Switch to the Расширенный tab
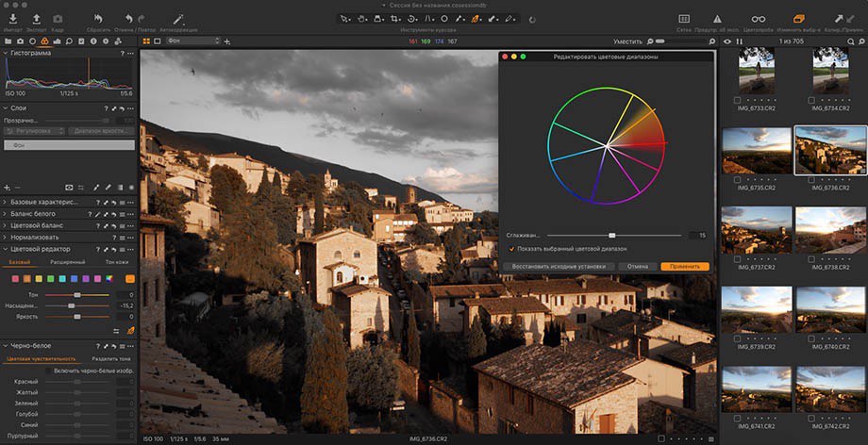Screen dimensions: 868x445 coord(68,262)
